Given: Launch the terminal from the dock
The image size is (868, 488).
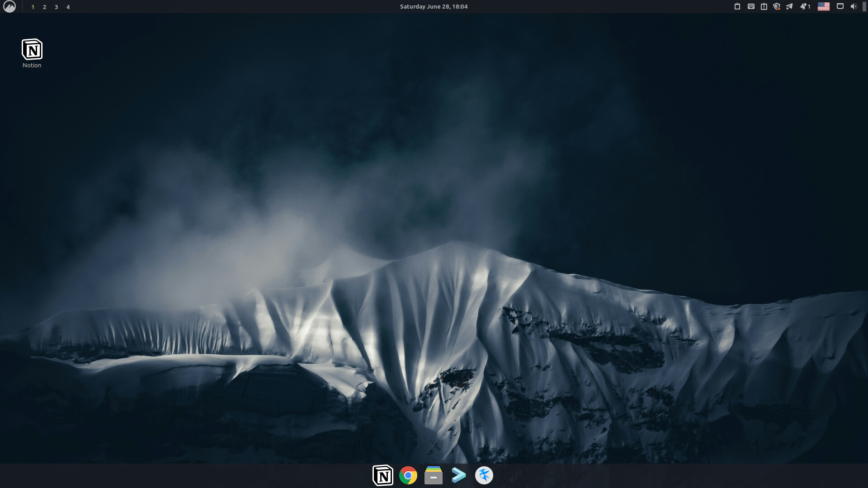Looking at the screenshot, I should tap(458, 475).
